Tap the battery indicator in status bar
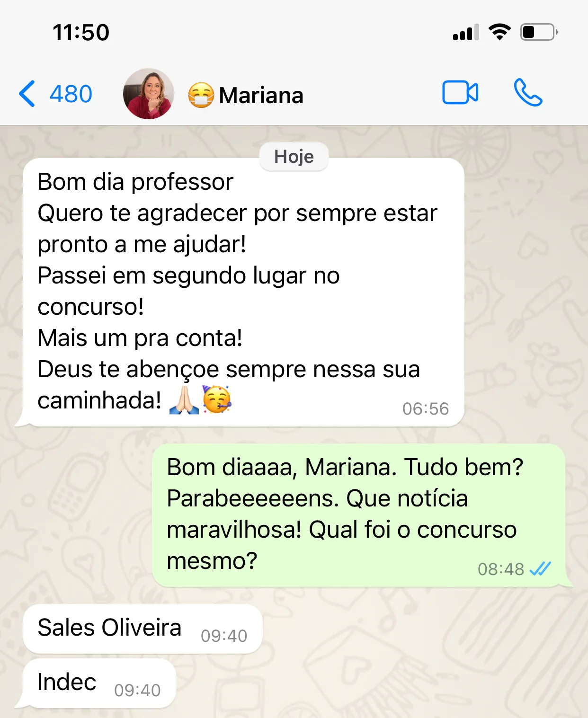Image resolution: width=588 pixels, height=718 pixels. (x=539, y=32)
